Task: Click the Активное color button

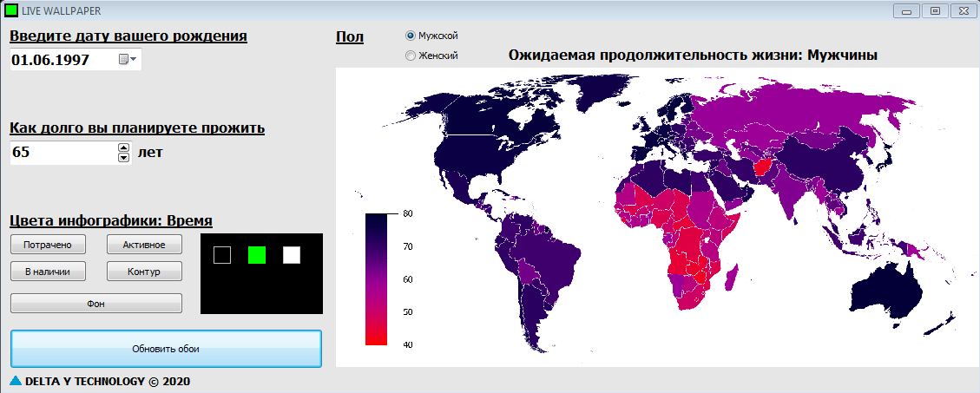Action: tap(144, 245)
